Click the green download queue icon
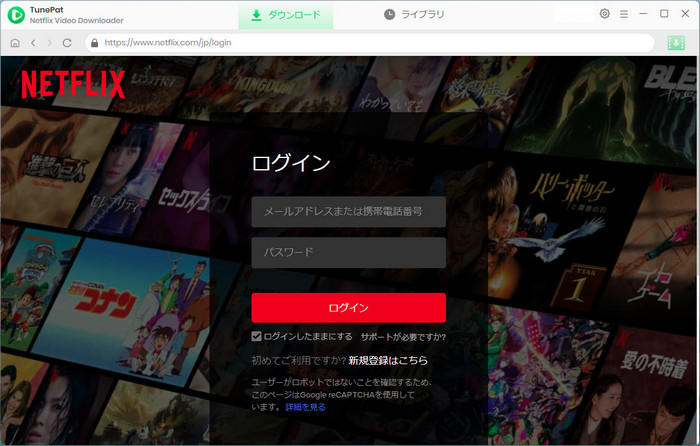The image size is (700, 446). coord(675,43)
